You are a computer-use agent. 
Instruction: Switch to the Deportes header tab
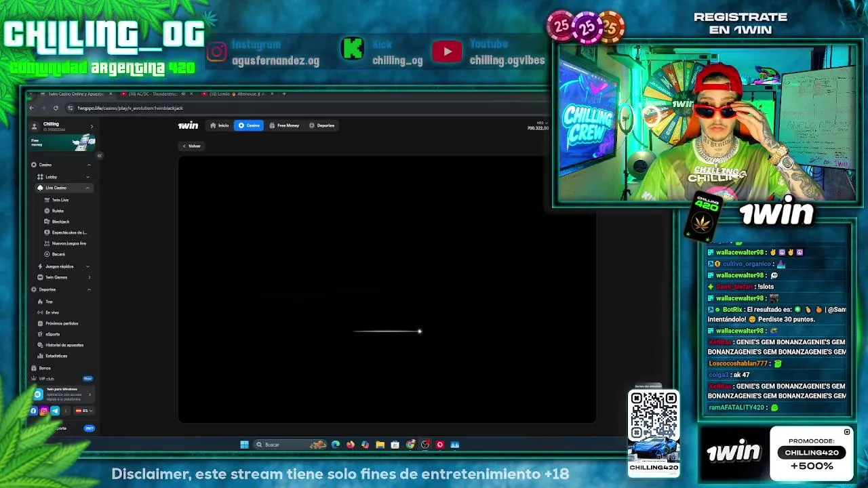[x=321, y=125]
